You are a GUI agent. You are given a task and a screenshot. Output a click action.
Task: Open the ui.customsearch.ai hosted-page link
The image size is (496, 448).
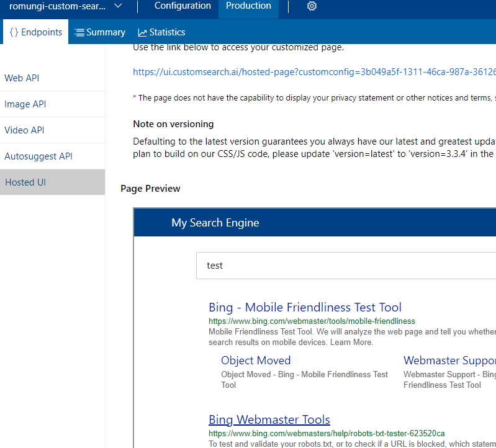pyautogui.click(x=314, y=72)
